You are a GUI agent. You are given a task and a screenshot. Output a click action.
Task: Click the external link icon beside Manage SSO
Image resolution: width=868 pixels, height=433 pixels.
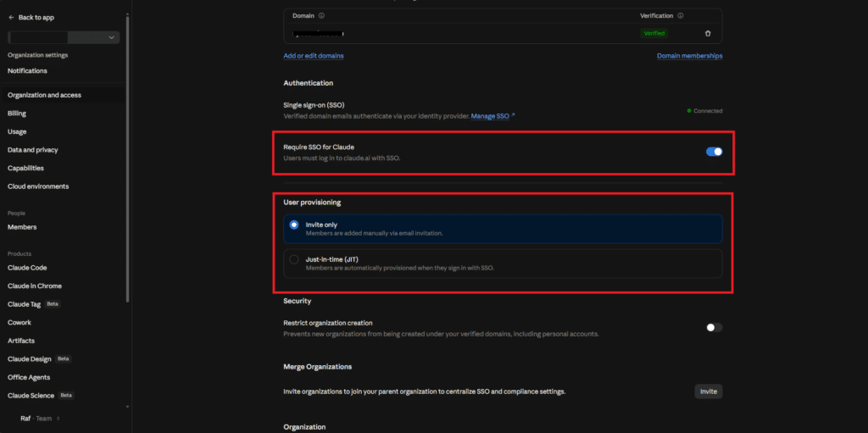click(513, 116)
